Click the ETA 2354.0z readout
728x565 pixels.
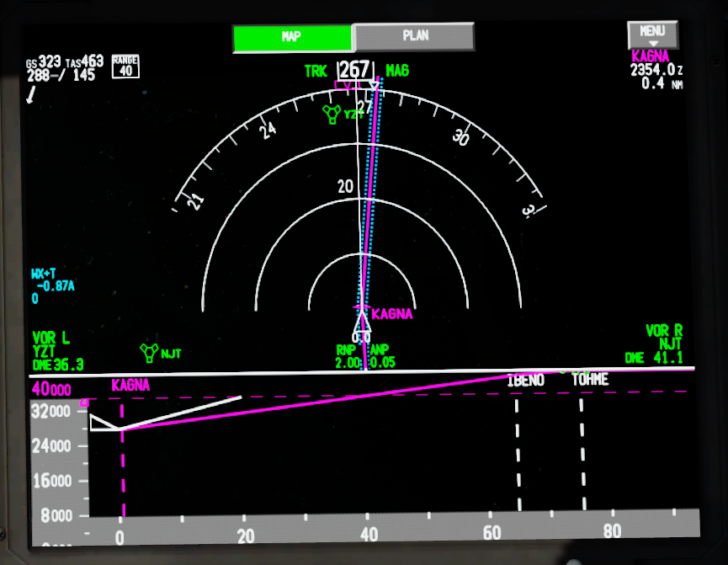[x=656, y=70]
